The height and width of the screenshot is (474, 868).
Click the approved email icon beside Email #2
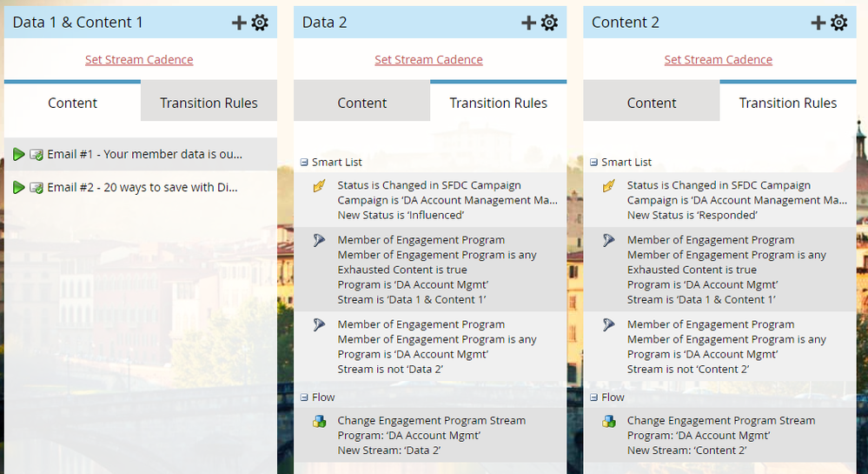click(x=36, y=188)
